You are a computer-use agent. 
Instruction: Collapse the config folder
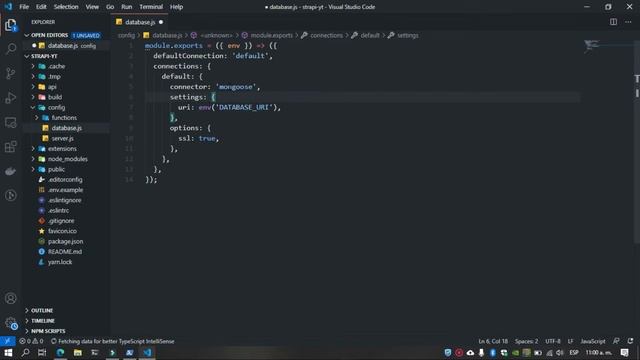click(56, 107)
